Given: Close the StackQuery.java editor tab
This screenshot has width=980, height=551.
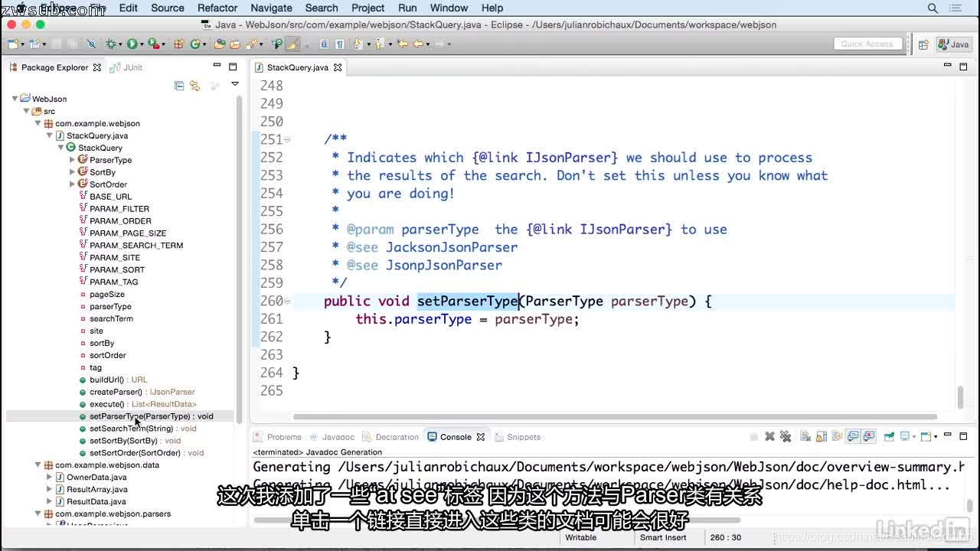Looking at the screenshot, I should click(x=338, y=67).
